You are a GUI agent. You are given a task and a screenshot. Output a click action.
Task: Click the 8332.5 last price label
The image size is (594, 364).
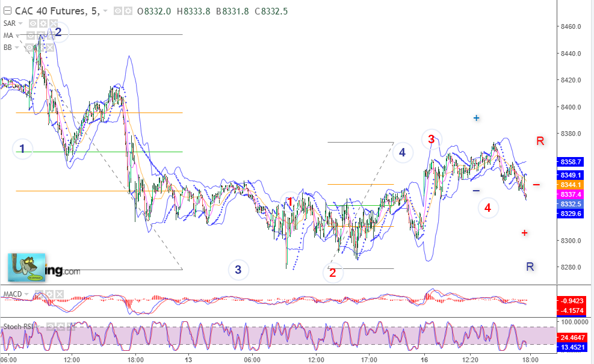[x=570, y=204]
